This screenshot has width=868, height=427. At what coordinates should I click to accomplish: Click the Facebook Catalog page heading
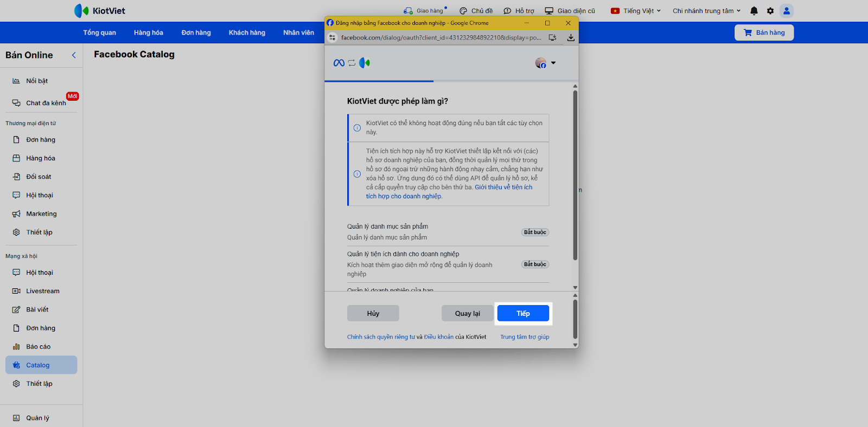pos(134,54)
